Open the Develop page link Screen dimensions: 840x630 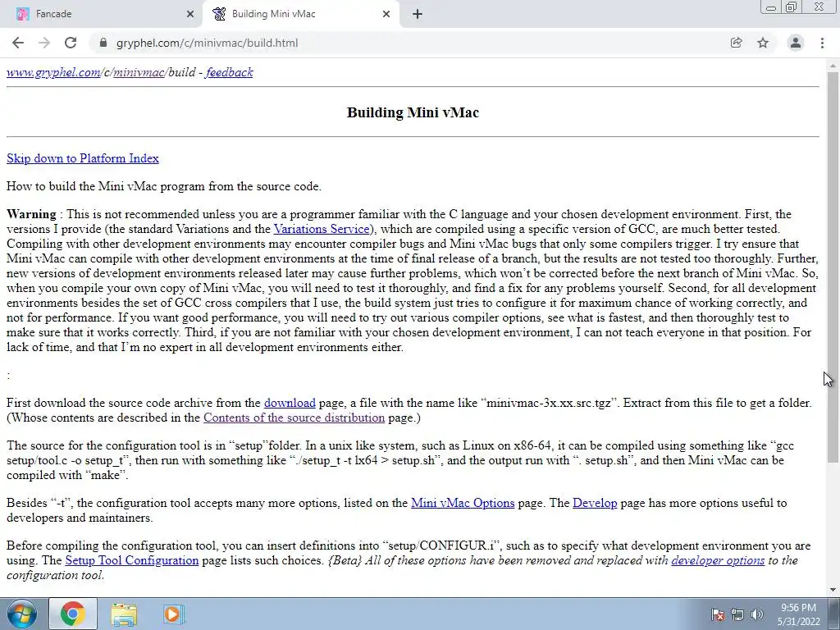click(595, 503)
